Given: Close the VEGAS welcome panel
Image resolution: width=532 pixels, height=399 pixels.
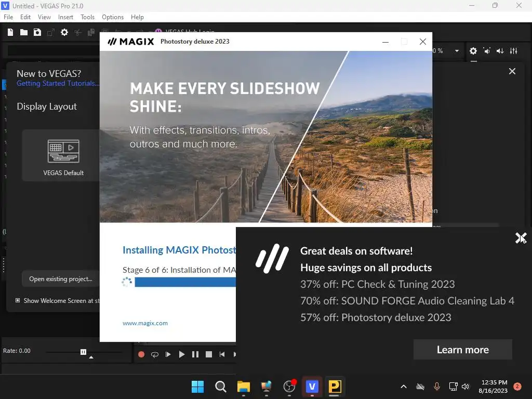Looking at the screenshot, I should 512,71.
